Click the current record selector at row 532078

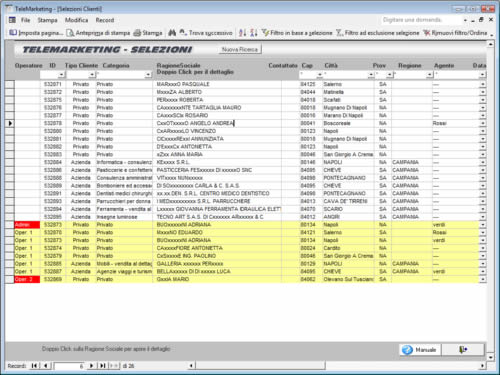[x=10, y=123]
